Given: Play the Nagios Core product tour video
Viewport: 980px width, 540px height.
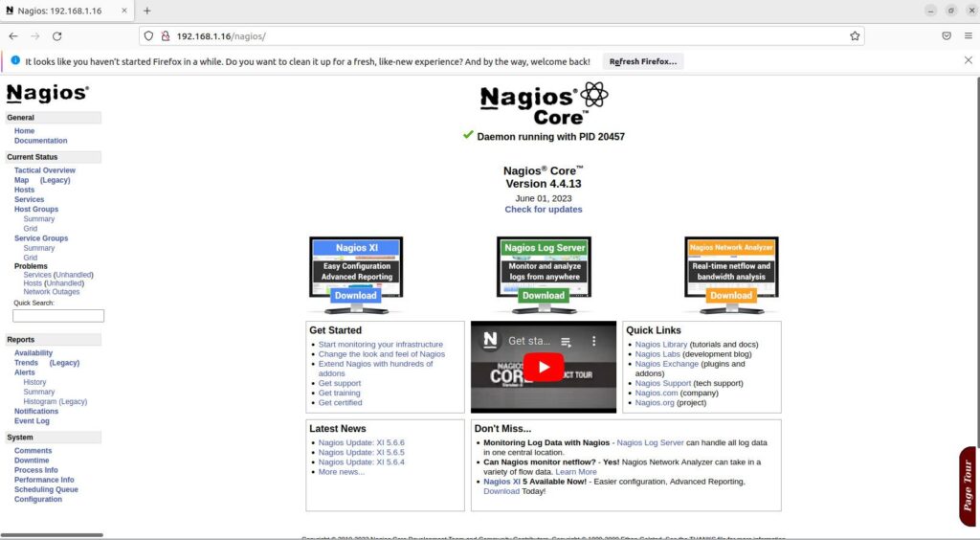Looking at the screenshot, I should coord(544,368).
